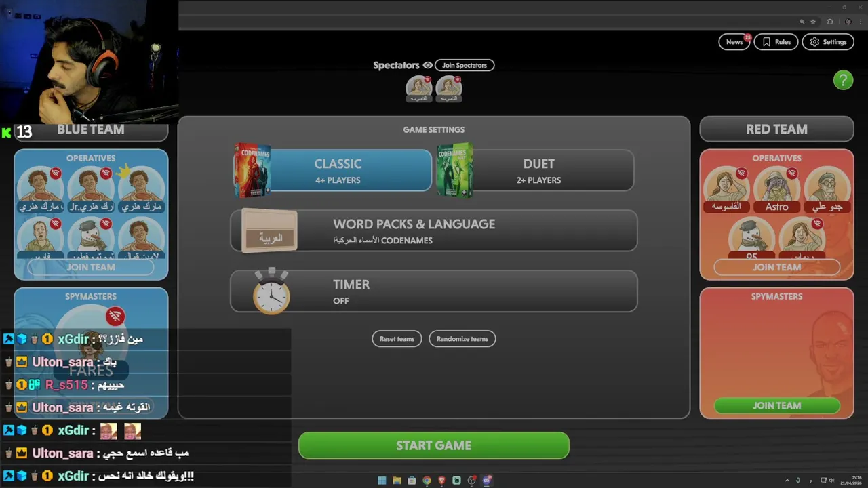Screen dimensions: 868x488
Task: Click the microphone icon in the system tray
Action: (798, 481)
